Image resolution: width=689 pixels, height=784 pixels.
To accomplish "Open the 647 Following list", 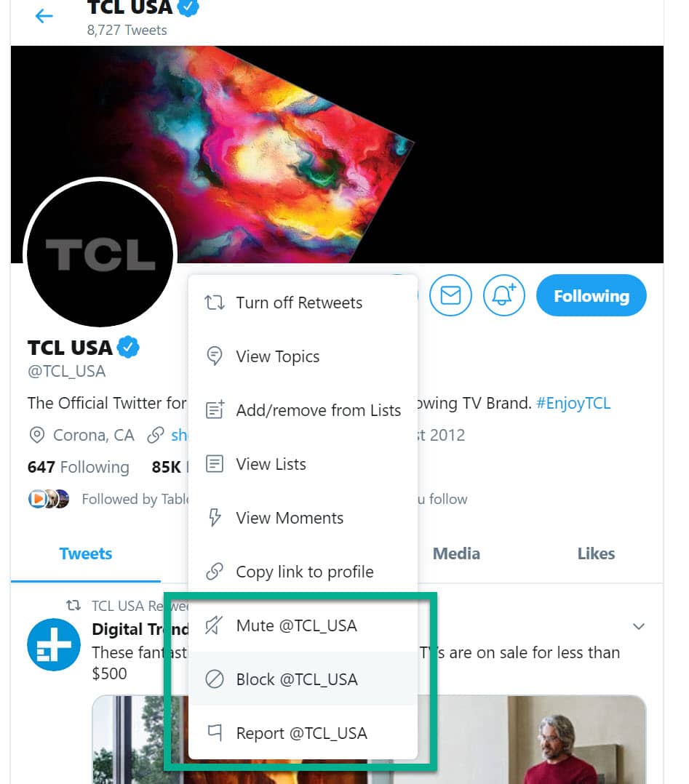I will click(x=79, y=467).
